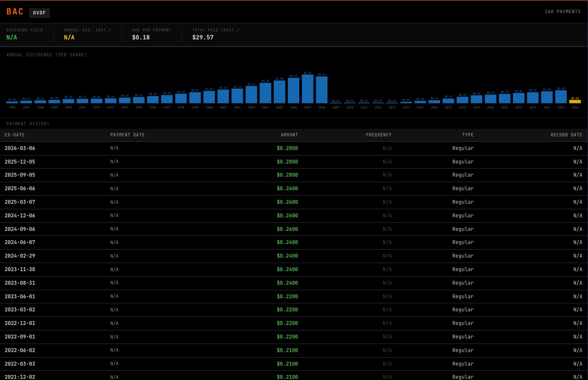Select the 2025-06-06 ex-date cell
Image resolution: width=588 pixels, height=380 pixels.
coord(20,189)
